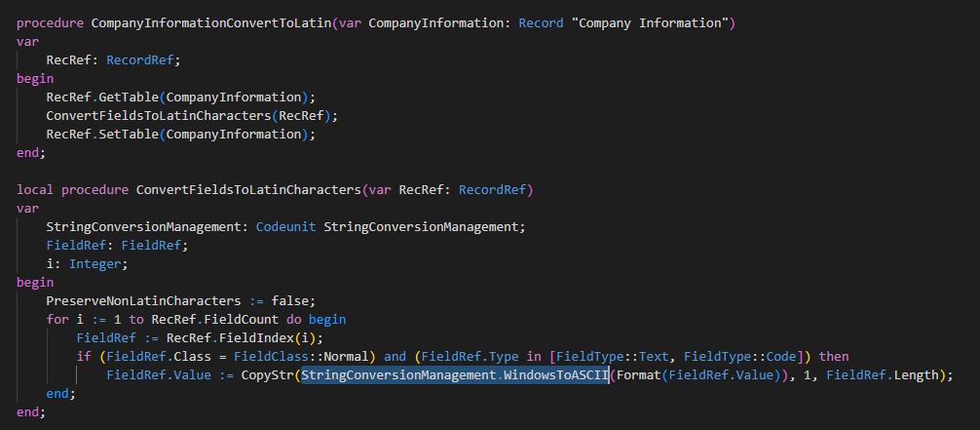This screenshot has width=980, height=430.
Task: Click FieldType::Code in the type list
Action: tap(740, 357)
